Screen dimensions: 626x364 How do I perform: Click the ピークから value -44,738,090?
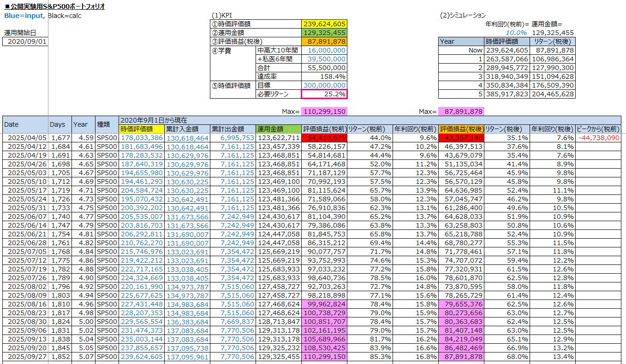point(598,138)
